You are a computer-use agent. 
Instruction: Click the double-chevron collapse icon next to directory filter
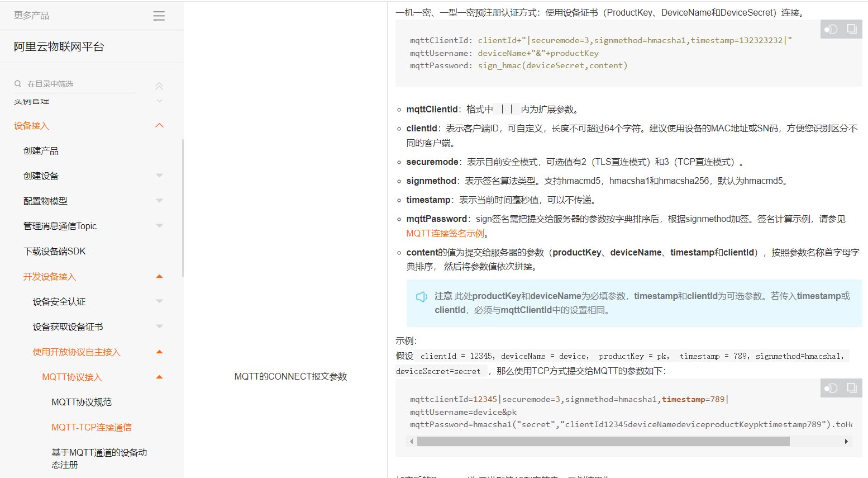pyautogui.click(x=159, y=86)
